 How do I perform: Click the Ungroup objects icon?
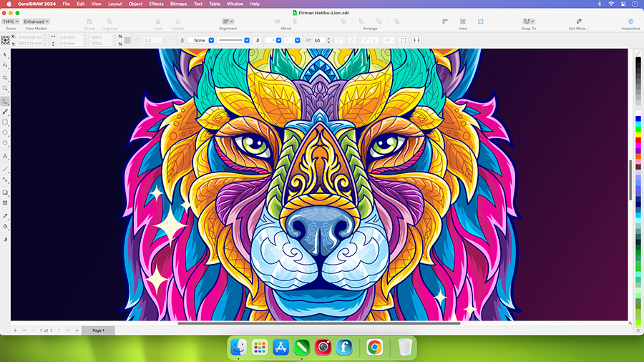109,21
